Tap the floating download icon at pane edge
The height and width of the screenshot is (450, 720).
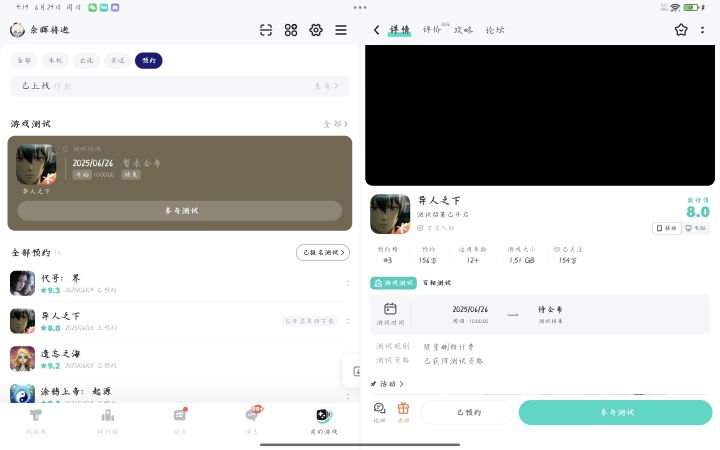pyautogui.click(x=356, y=371)
